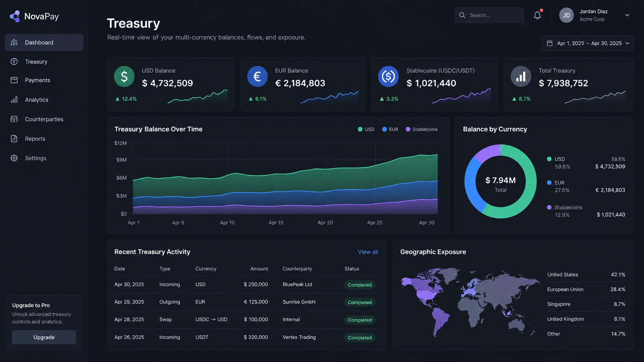
Task: Go to Treasury in the sidebar
Action: click(44, 62)
